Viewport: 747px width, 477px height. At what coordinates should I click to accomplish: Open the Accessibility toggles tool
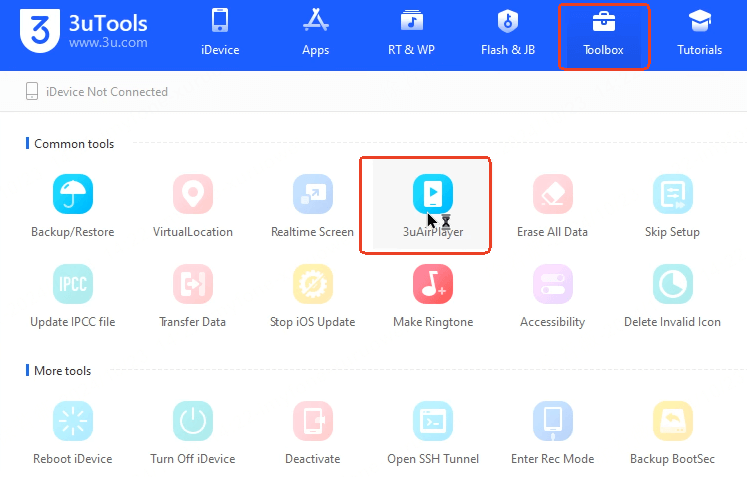point(552,285)
